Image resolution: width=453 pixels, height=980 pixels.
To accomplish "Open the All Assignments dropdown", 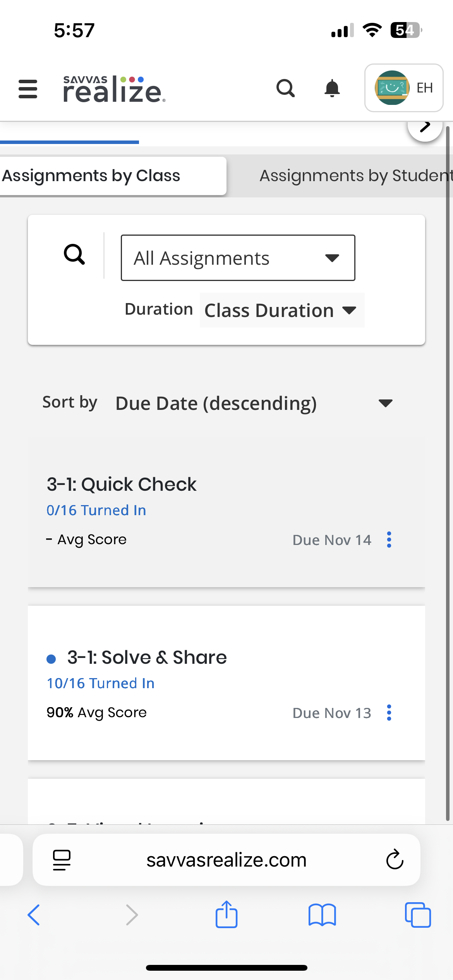I will (238, 258).
